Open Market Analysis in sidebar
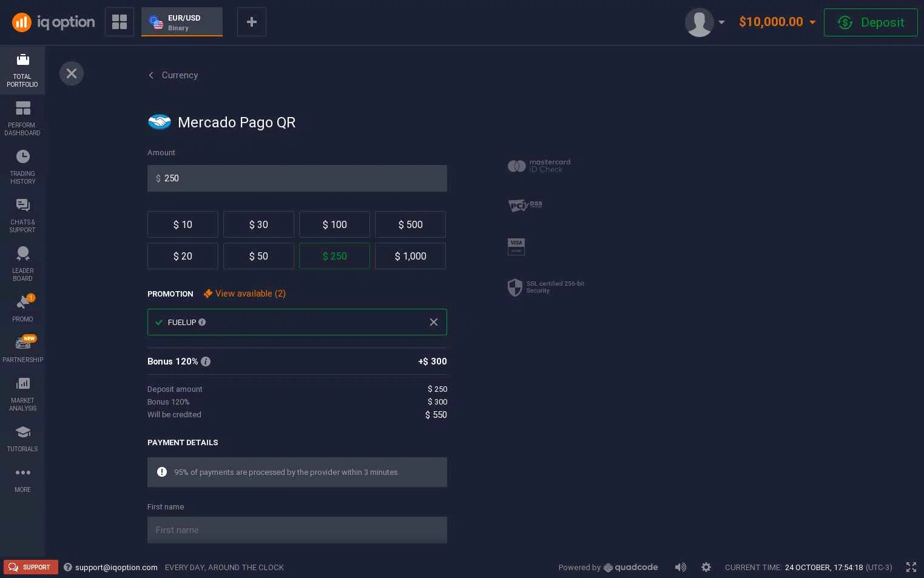The width and height of the screenshot is (924, 578). (x=22, y=394)
